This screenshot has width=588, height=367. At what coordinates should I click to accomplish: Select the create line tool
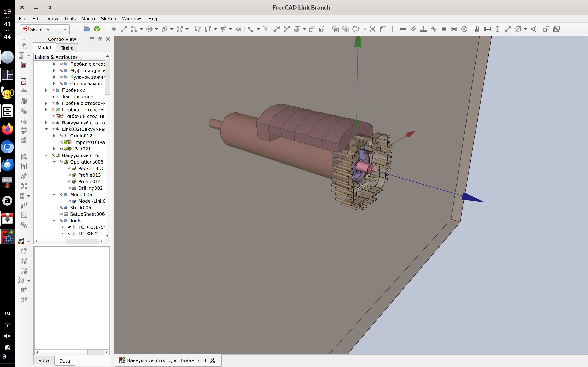pos(124,29)
